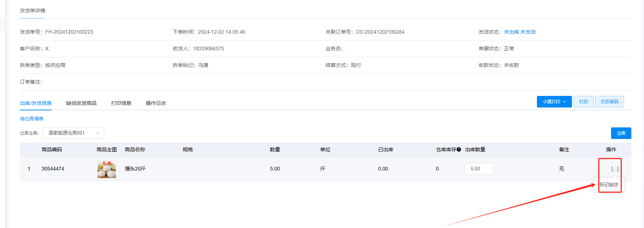This screenshot has width=644, height=228.
Task: Open the [...] more actions icon in row 1
Action: [x=615, y=169]
